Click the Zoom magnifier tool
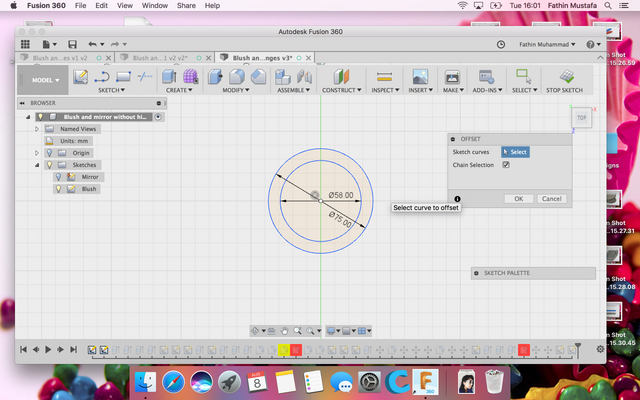This screenshot has height=400, width=640. [297, 331]
